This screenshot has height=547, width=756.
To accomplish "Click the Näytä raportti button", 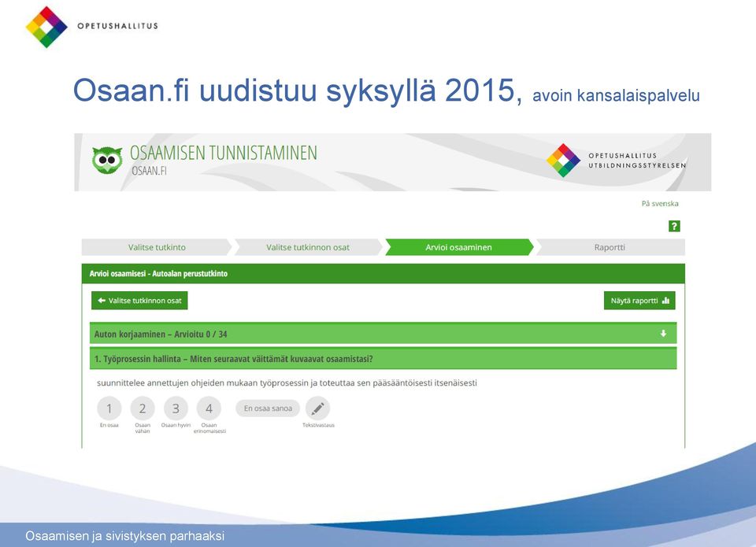I will (x=639, y=300).
